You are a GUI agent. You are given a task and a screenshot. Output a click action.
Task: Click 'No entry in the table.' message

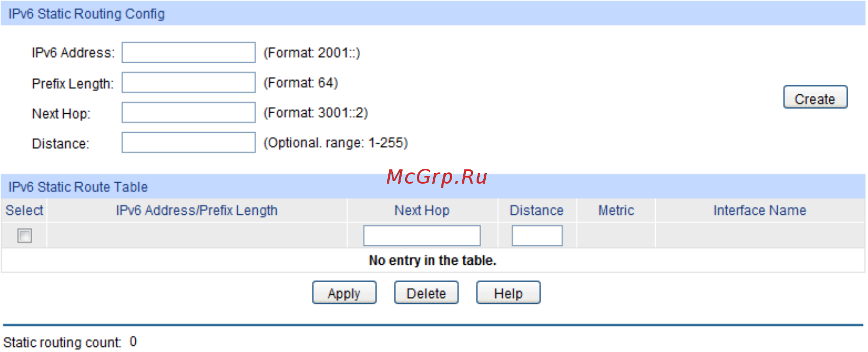click(433, 261)
